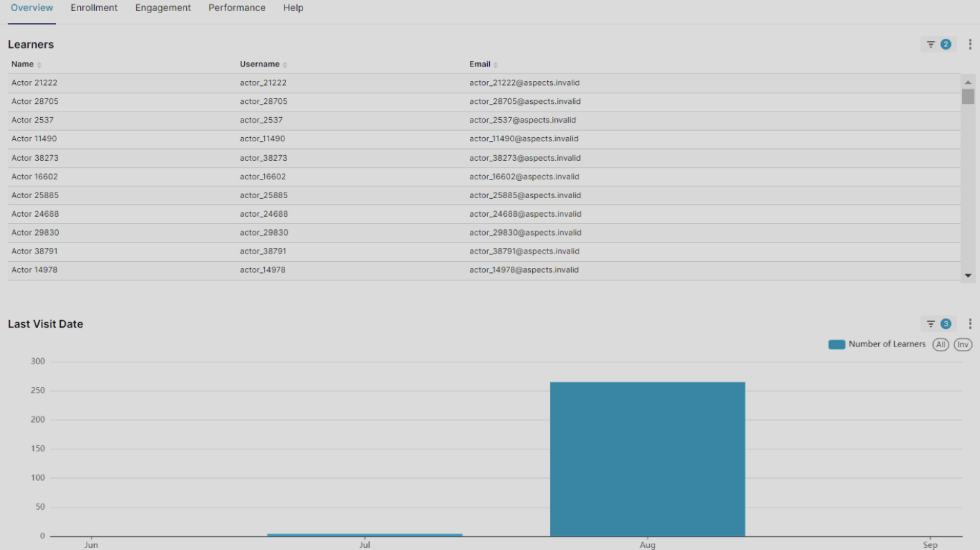The width and height of the screenshot is (980, 550).
Task: Click email actor_38273@aspects.invalid
Action: (x=525, y=158)
